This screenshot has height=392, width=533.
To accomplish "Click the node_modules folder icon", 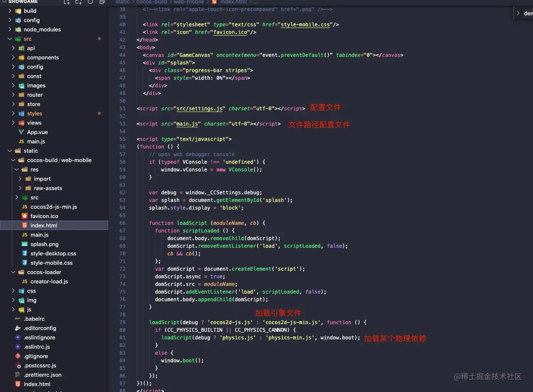I will 18,29.
